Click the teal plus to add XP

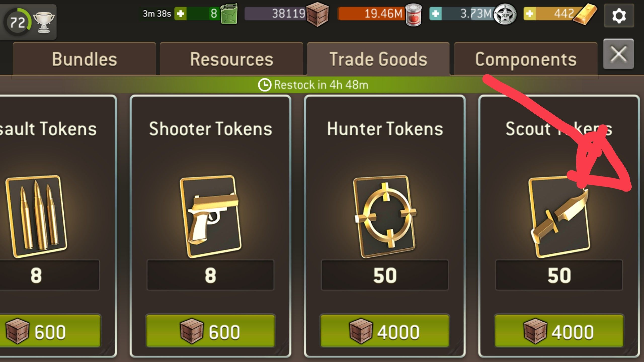(x=435, y=14)
